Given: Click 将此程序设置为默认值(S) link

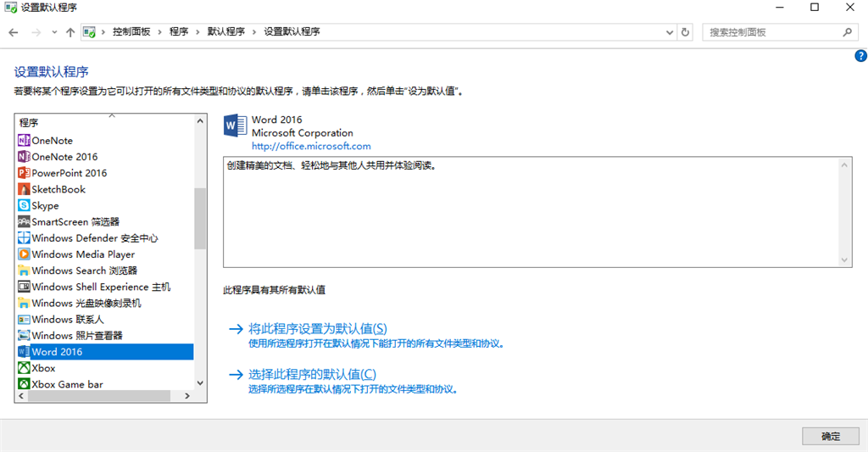Looking at the screenshot, I should click(x=318, y=328).
